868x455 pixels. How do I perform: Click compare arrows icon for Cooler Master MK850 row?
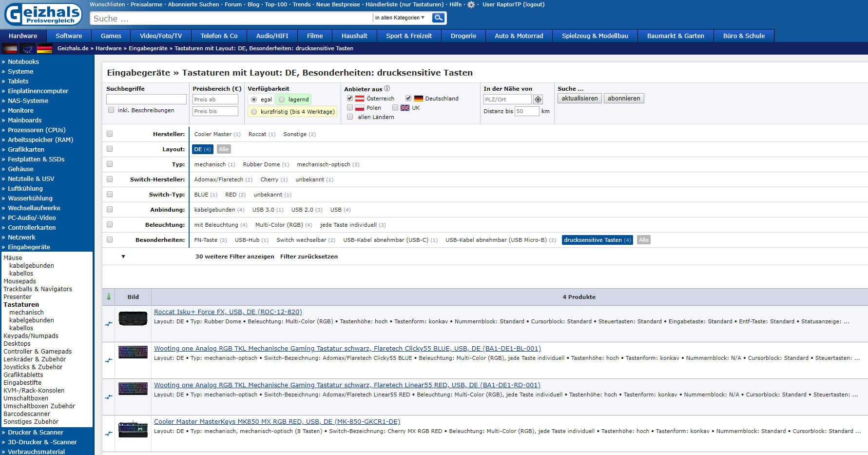pyautogui.click(x=109, y=433)
